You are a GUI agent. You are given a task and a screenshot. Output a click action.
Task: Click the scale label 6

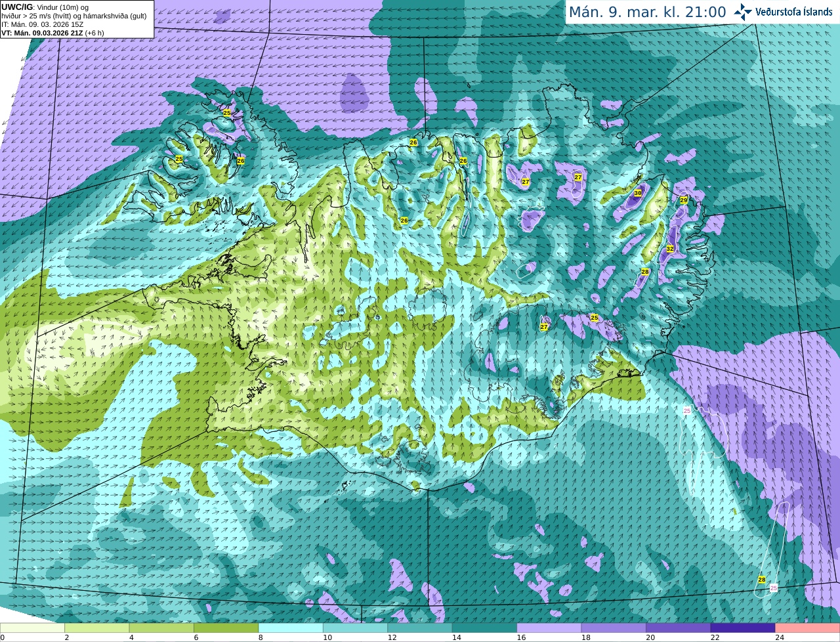tap(196, 637)
